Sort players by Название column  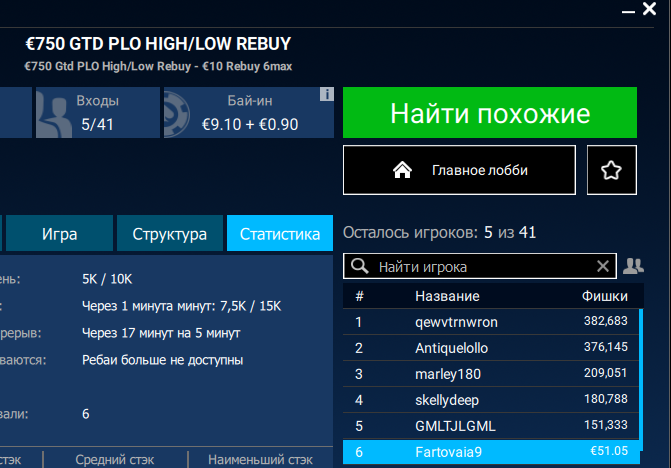(447, 296)
